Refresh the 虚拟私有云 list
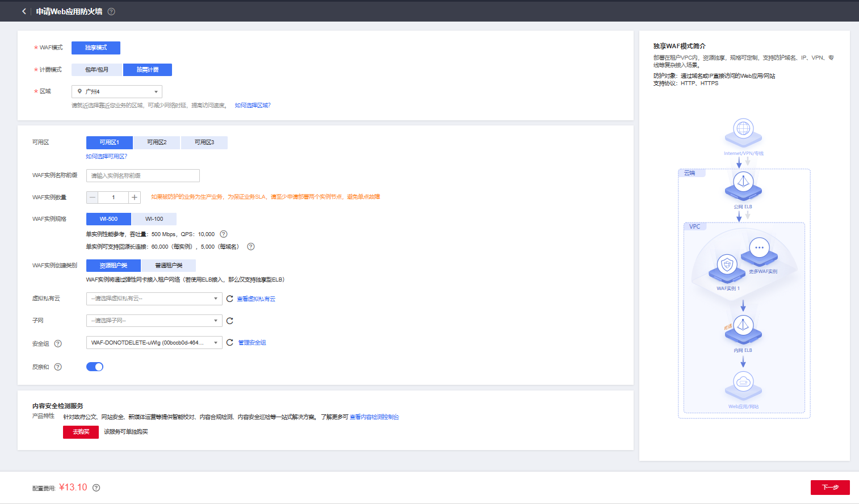 click(x=230, y=299)
